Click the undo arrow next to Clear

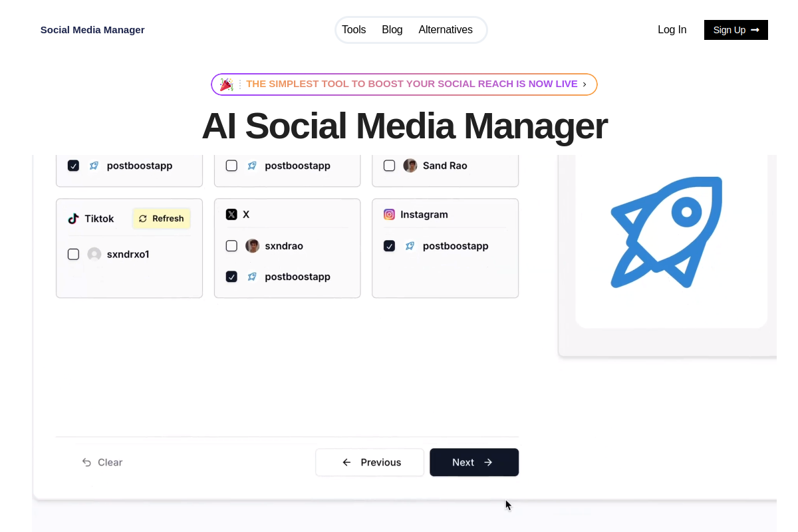click(x=86, y=462)
